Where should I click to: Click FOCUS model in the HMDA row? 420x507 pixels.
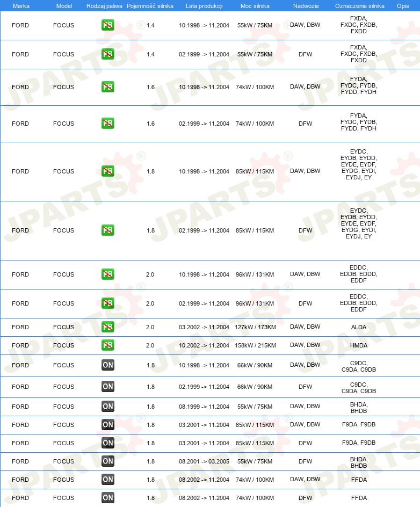coord(64,345)
